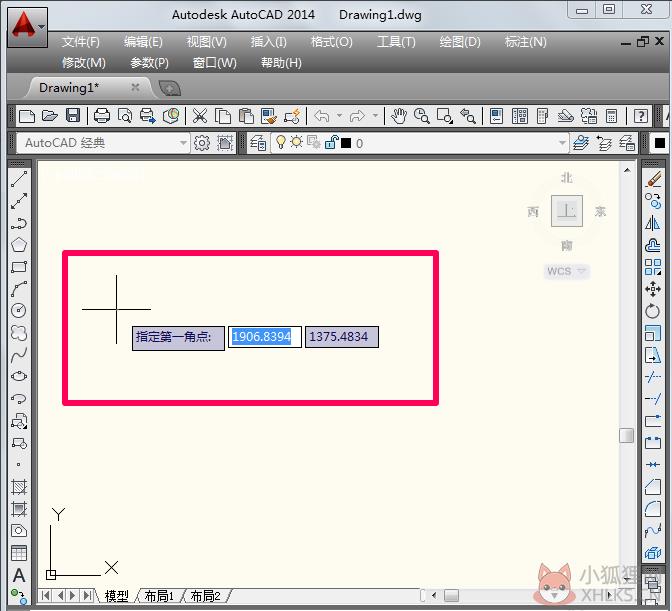
Task: Select the Multiline Text tool
Action: click(x=19, y=575)
